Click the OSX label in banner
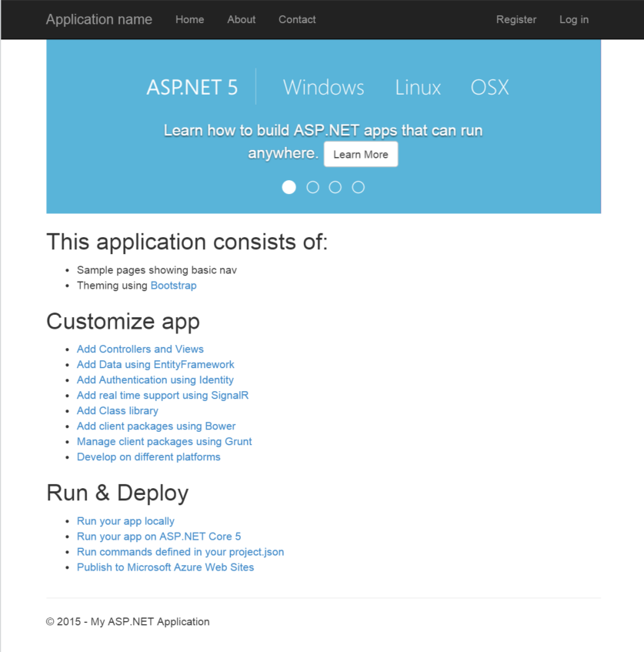The width and height of the screenshot is (644, 652). 490,87
